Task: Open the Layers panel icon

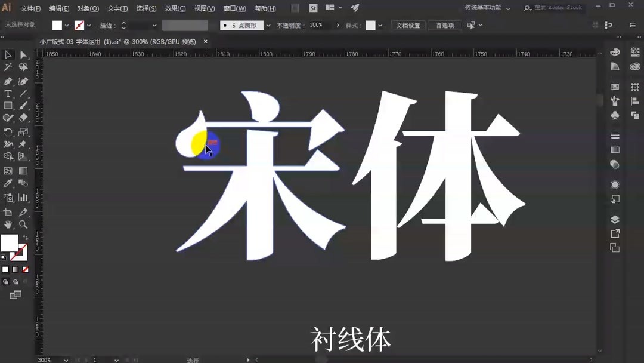Action: coord(615,219)
